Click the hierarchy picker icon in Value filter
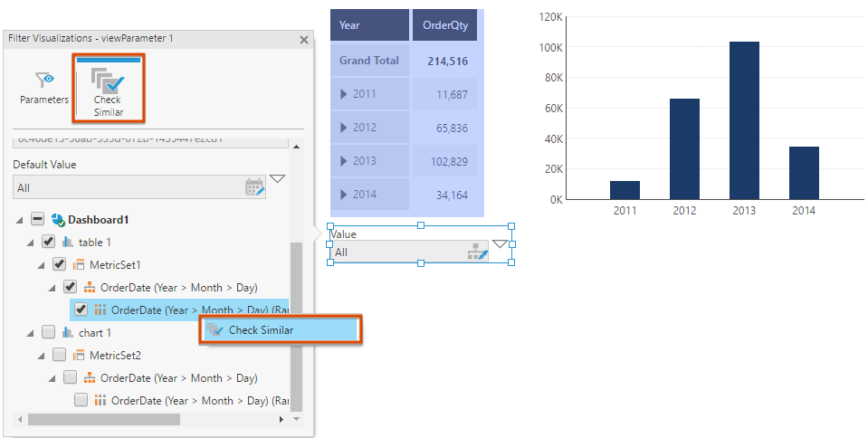868x438 pixels. point(477,252)
